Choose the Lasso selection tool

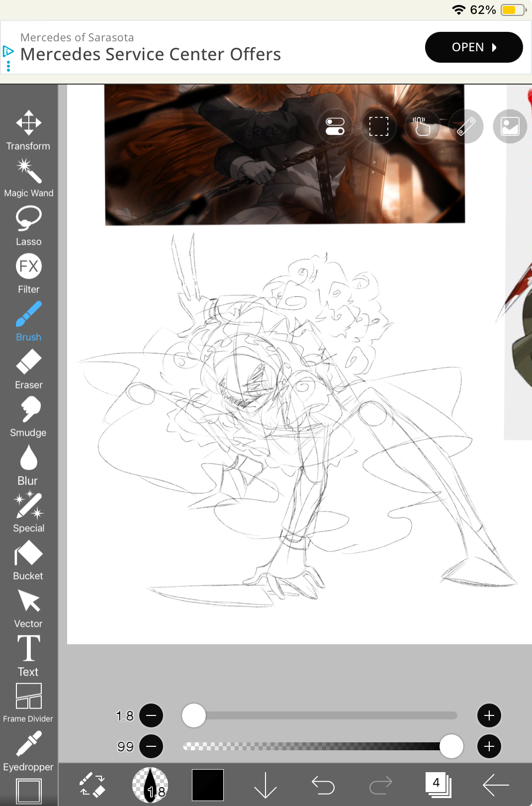point(28,225)
